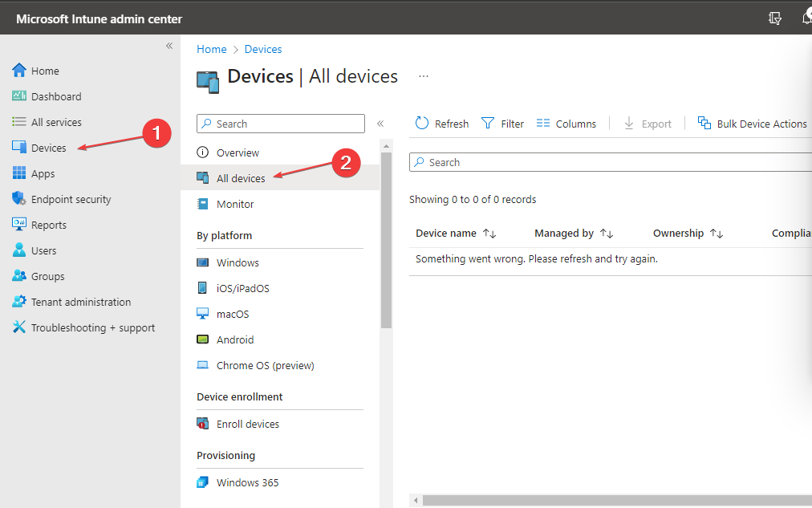The image size is (812, 508).
Task: Select Endpoint security navigation item
Action: point(71,199)
